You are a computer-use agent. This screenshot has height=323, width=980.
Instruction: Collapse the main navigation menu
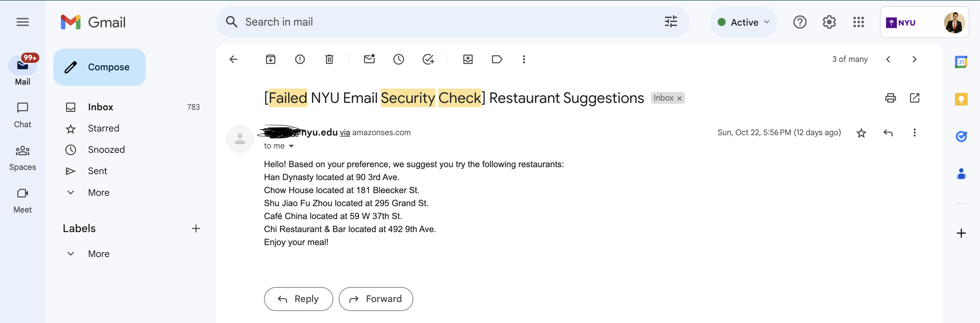(22, 22)
